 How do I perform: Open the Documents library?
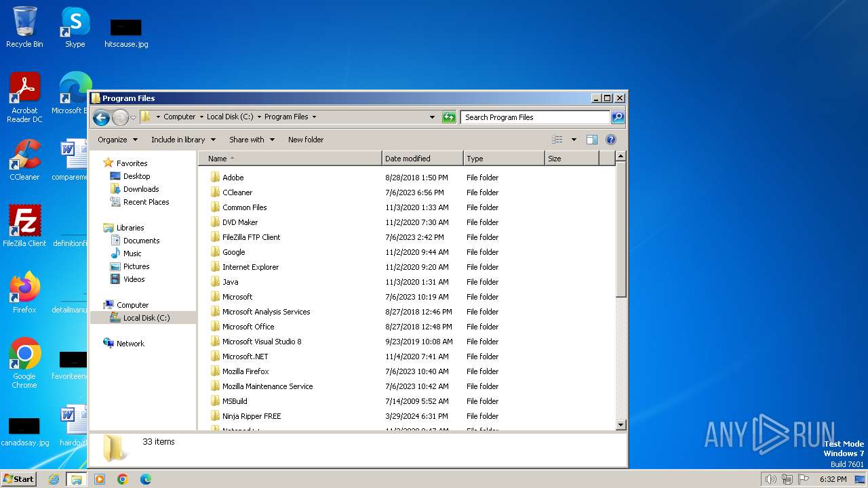141,241
